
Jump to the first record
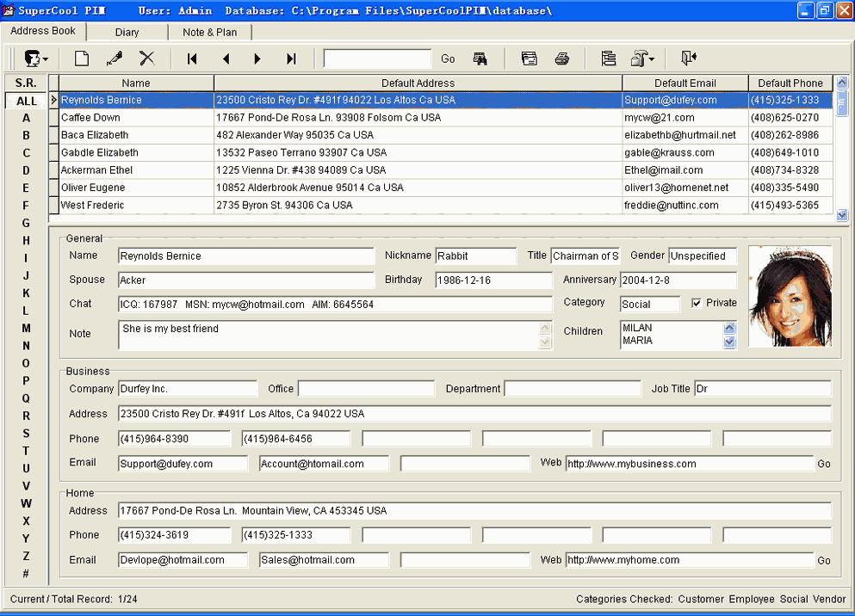coord(192,59)
